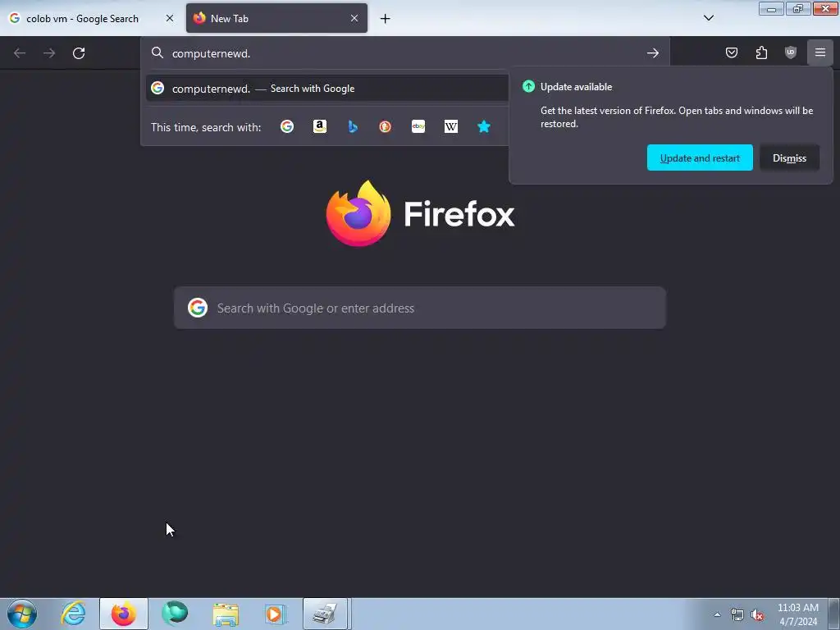This screenshot has width=840, height=630.
Task: Click the back navigation arrow
Action: (x=20, y=53)
